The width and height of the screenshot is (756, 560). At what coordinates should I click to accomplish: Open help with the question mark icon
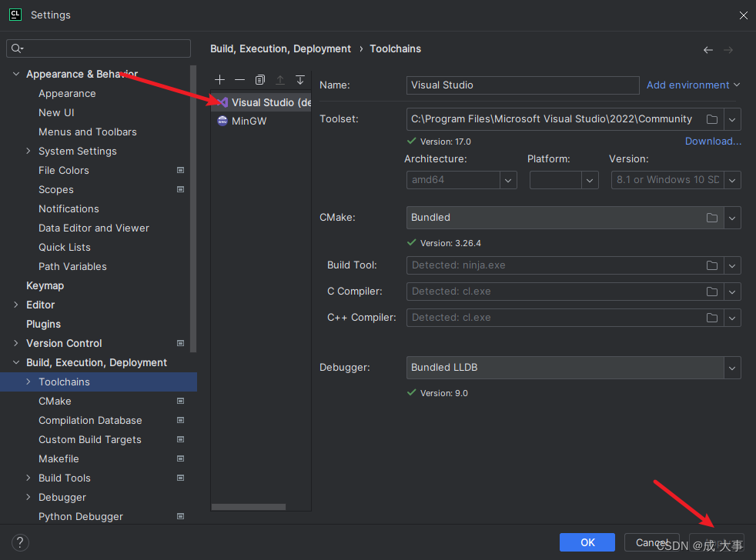coord(21,542)
